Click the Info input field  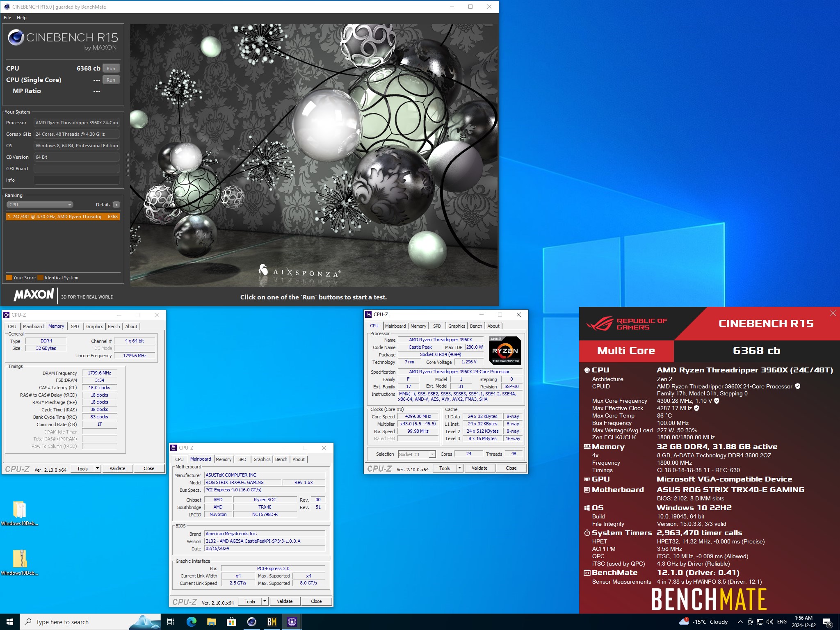click(77, 180)
